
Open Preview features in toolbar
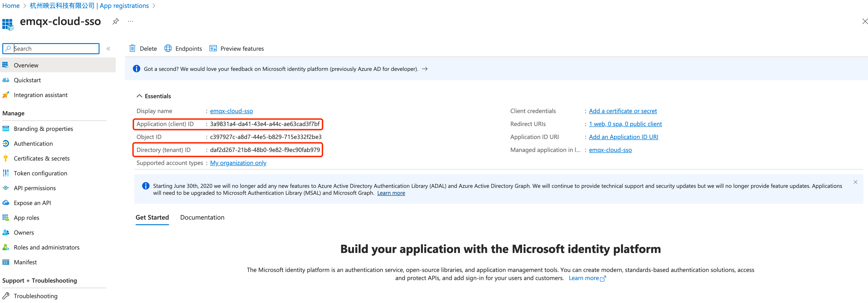pos(237,49)
